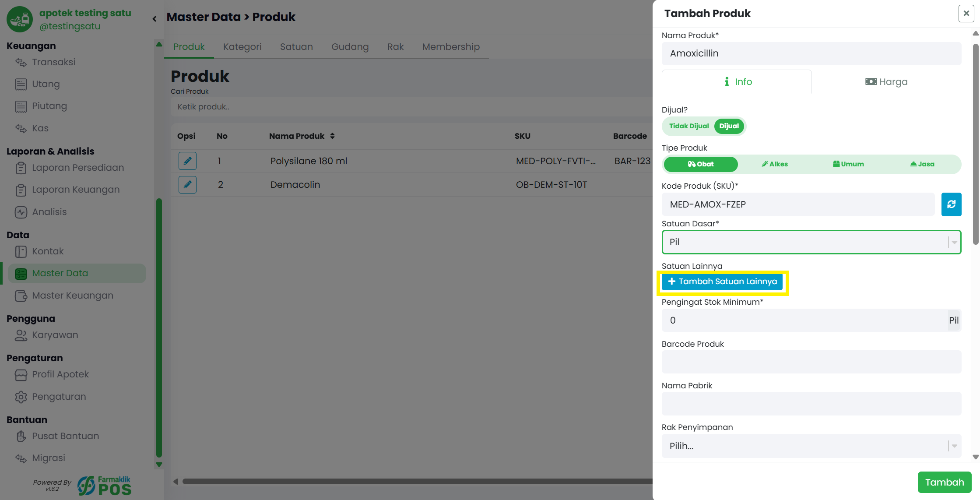Expand the Rak Penyimpanan dropdown
The image size is (980, 500).
tap(811, 446)
